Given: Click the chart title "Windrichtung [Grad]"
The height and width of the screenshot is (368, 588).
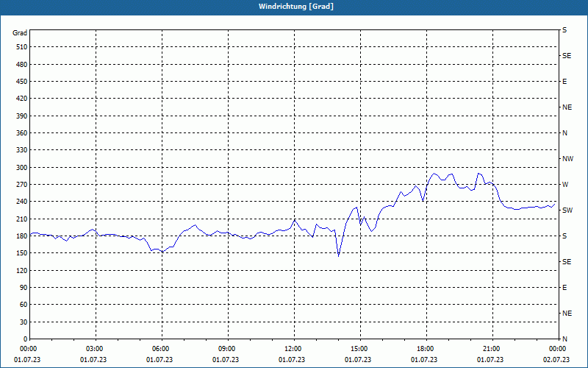Looking at the screenshot, I should (x=296, y=7).
